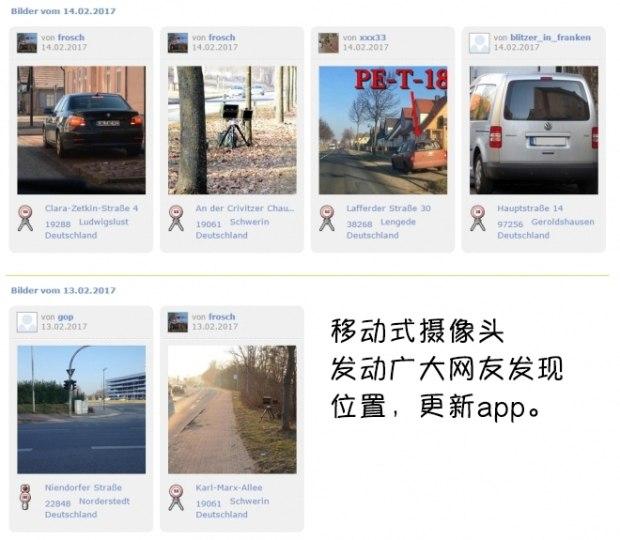Open the blitzer_in_franken blank avatar icon
620x540 pixels.
479,43
